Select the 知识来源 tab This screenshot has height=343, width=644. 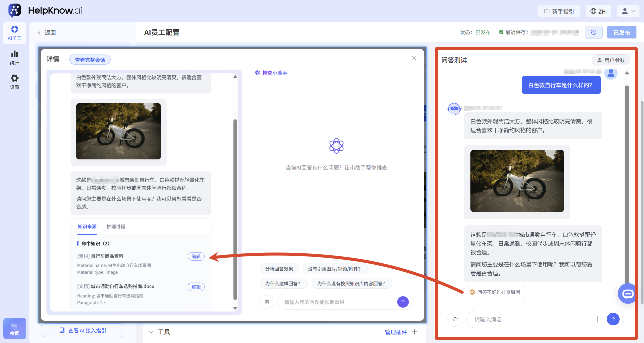(x=87, y=227)
